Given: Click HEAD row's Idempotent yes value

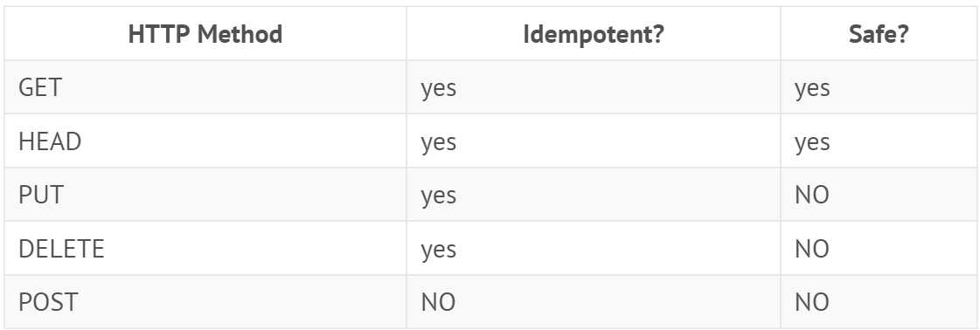Looking at the screenshot, I should click(x=438, y=143).
